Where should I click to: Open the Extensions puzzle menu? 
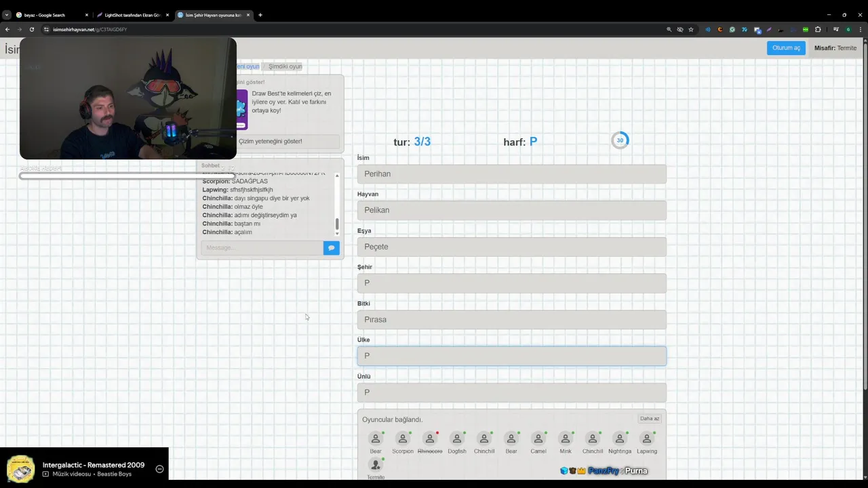[x=818, y=30]
